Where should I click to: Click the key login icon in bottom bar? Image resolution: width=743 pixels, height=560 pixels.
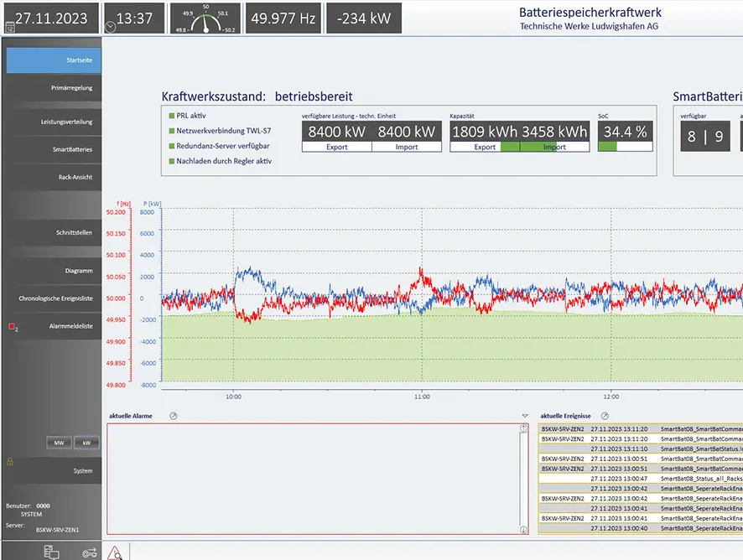point(89,552)
